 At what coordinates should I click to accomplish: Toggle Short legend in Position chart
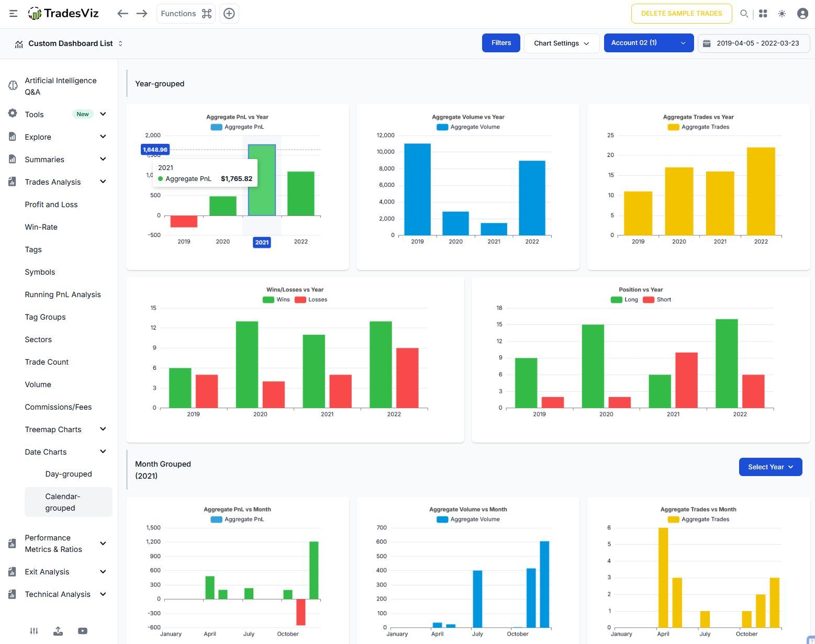(657, 300)
